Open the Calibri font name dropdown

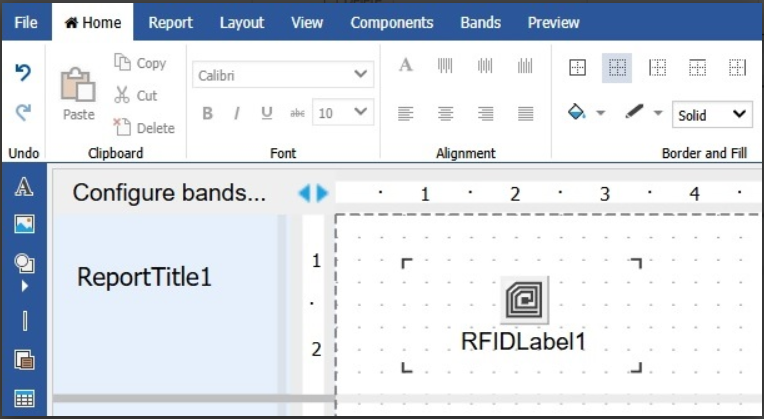coord(283,75)
